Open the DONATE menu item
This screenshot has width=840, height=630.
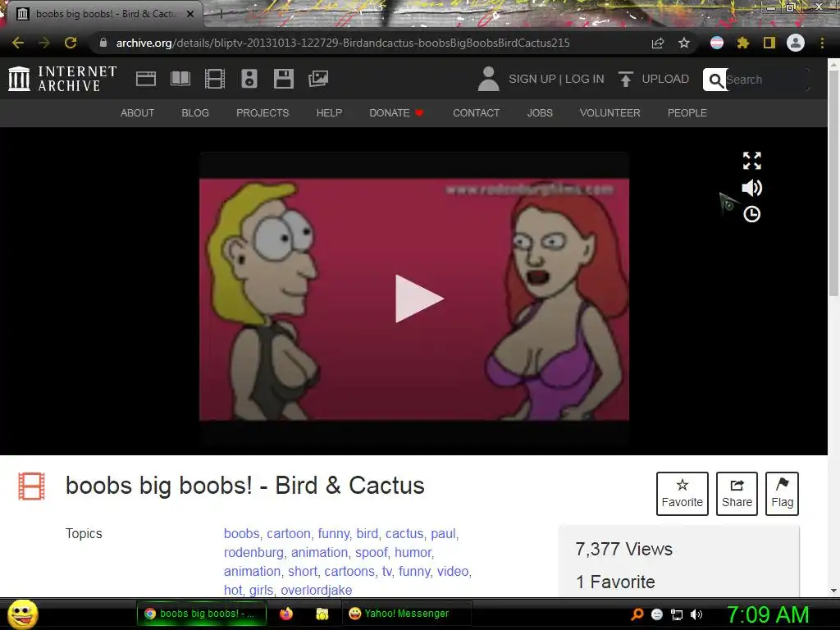pyautogui.click(x=396, y=113)
